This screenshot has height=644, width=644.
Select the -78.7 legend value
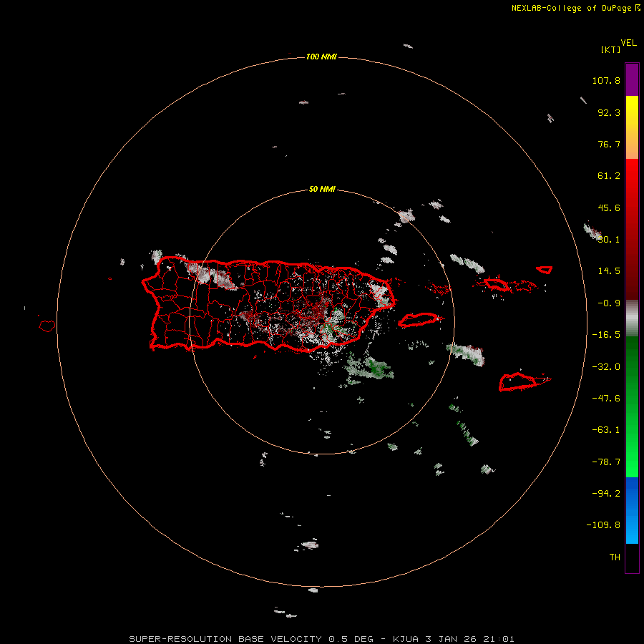(x=606, y=462)
